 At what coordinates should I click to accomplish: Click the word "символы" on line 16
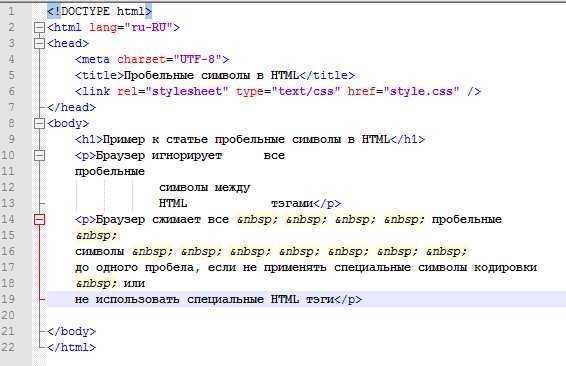click(x=100, y=252)
